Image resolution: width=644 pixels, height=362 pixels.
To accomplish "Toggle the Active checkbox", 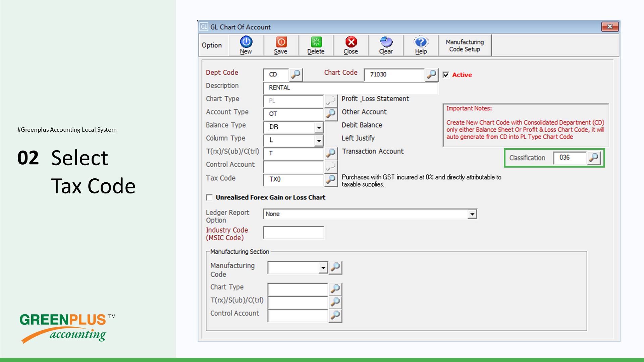I will coord(446,75).
